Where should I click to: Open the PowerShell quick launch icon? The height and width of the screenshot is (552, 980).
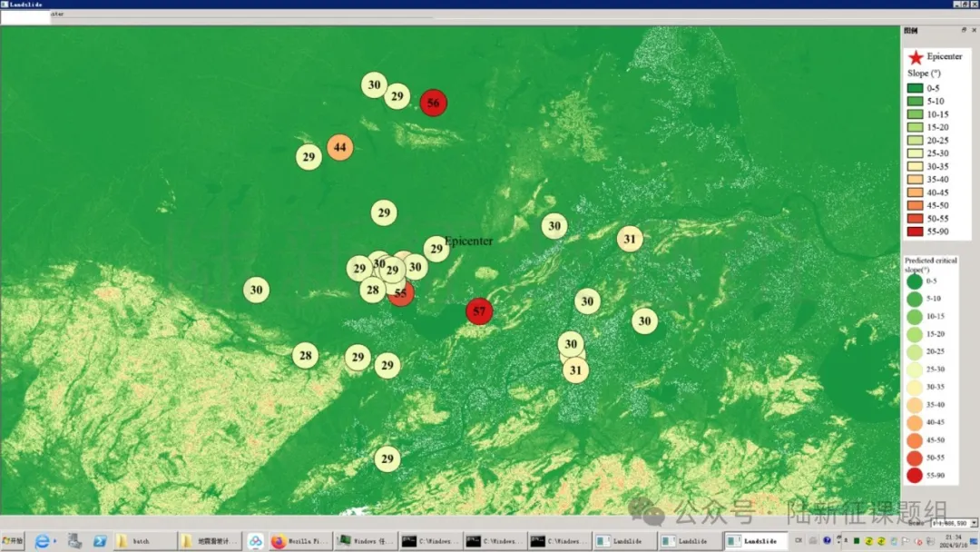pos(100,541)
